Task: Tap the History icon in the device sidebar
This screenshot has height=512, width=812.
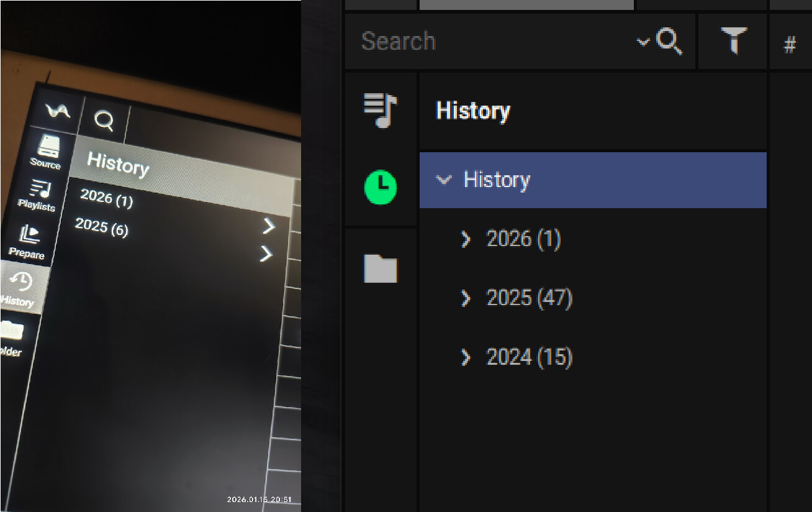Action: 21,283
